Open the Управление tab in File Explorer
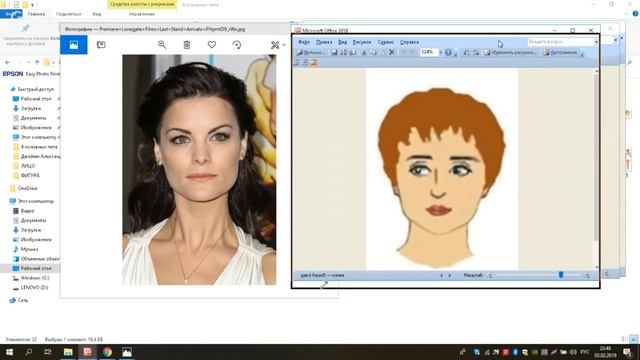 coord(142,14)
